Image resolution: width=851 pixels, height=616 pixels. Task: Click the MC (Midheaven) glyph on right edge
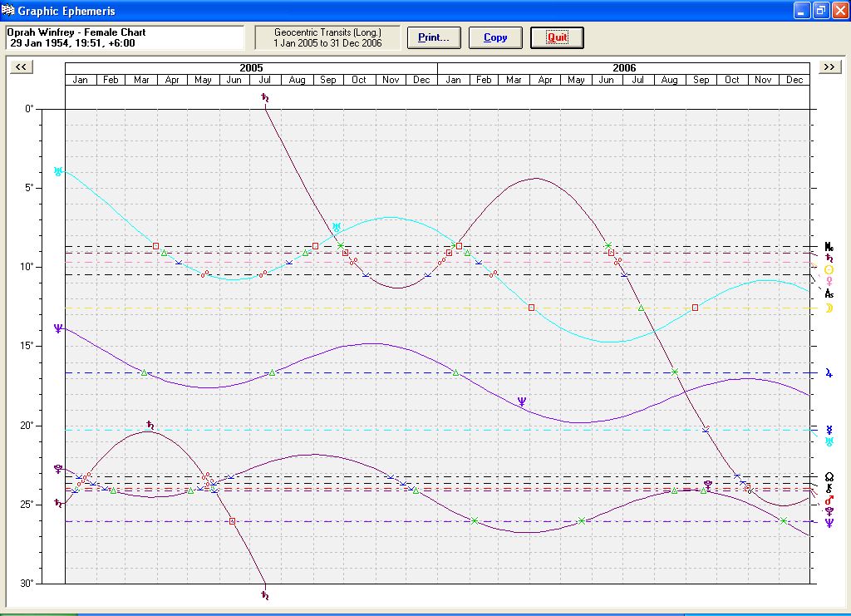coord(829,247)
